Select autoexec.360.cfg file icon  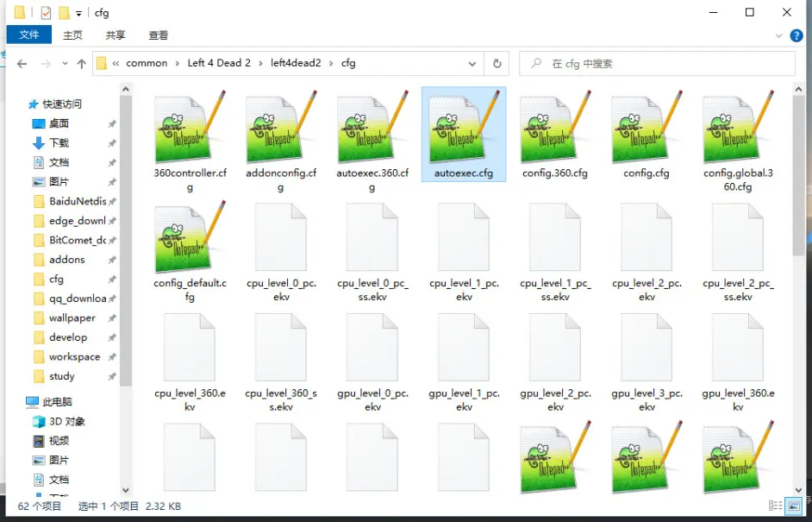(x=372, y=128)
